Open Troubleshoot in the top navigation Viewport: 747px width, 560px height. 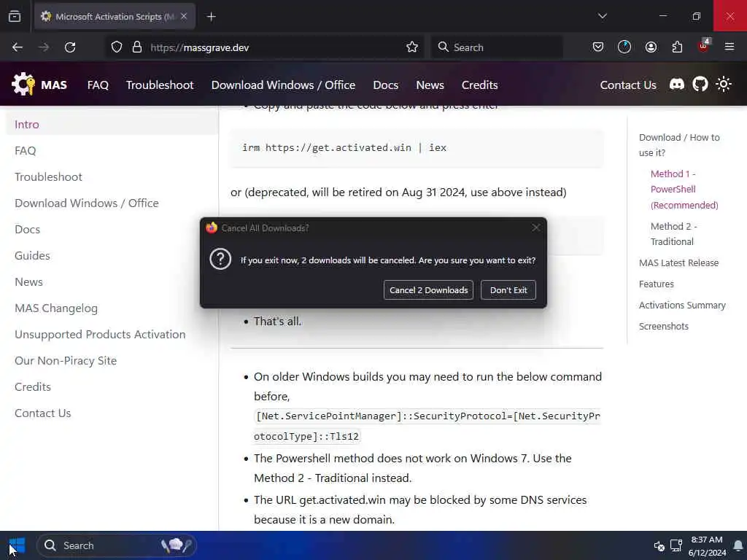click(160, 85)
